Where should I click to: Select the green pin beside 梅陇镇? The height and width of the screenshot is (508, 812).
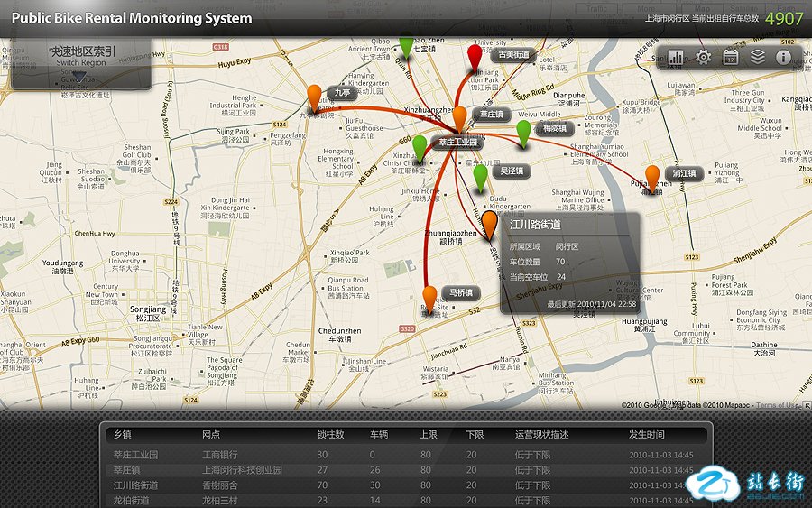click(x=523, y=131)
